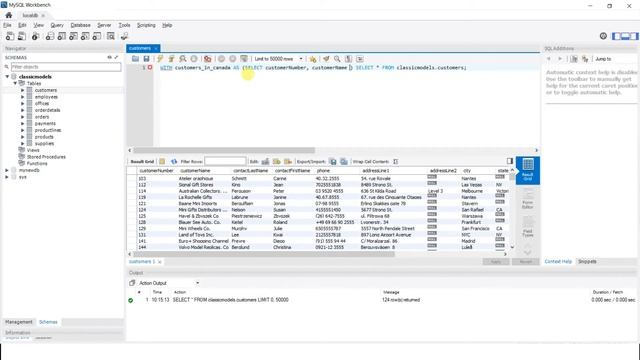Click the Filter Rows input field
Image resolution: width=640 pixels, height=360 pixels.
pyautogui.click(x=225, y=161)
